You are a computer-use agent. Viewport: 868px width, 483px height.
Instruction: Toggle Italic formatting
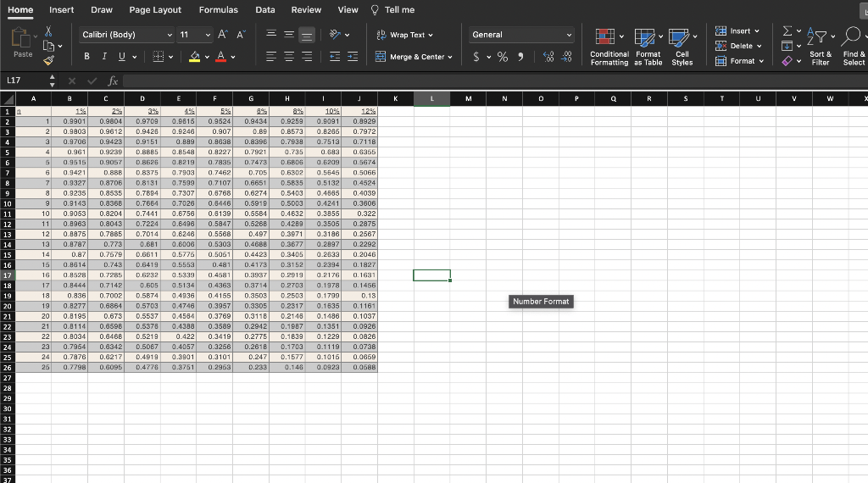point(104,57)
